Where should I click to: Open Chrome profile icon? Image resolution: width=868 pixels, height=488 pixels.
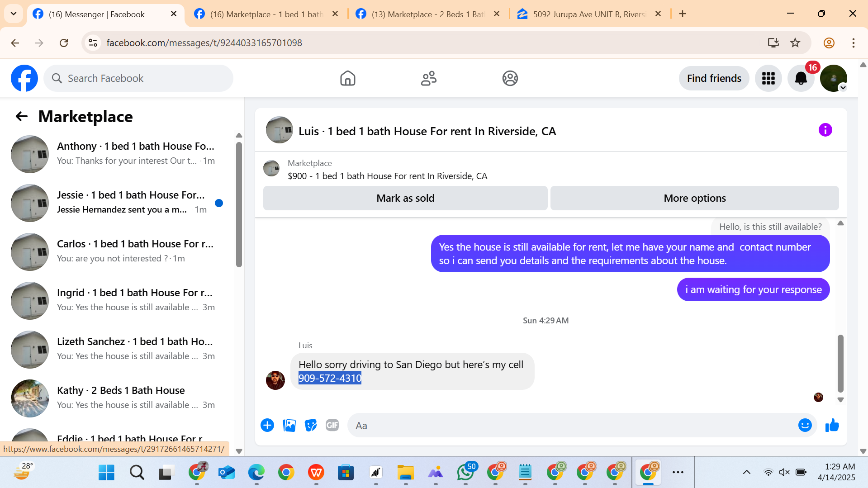point(829,43)
